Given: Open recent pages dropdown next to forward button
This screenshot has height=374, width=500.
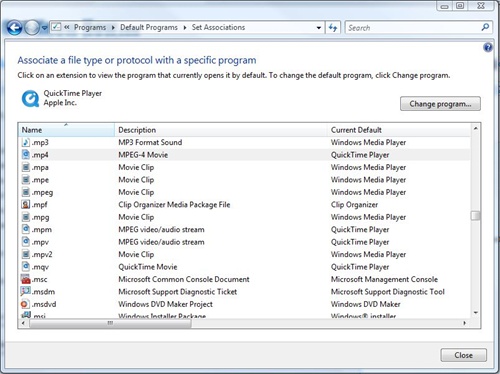Looking at the screenshot, I should 45,28.
